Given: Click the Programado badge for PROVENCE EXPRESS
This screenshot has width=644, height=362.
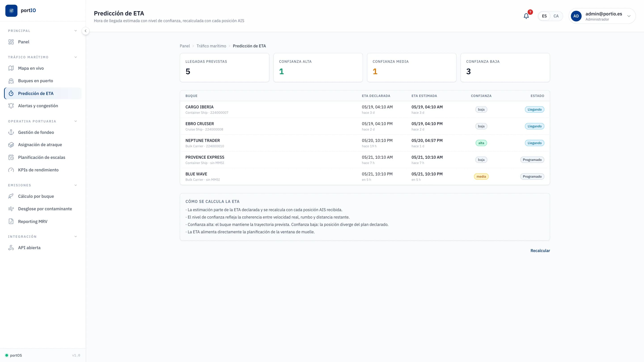Looking at the screenshot, I should (x=532, y=160).
